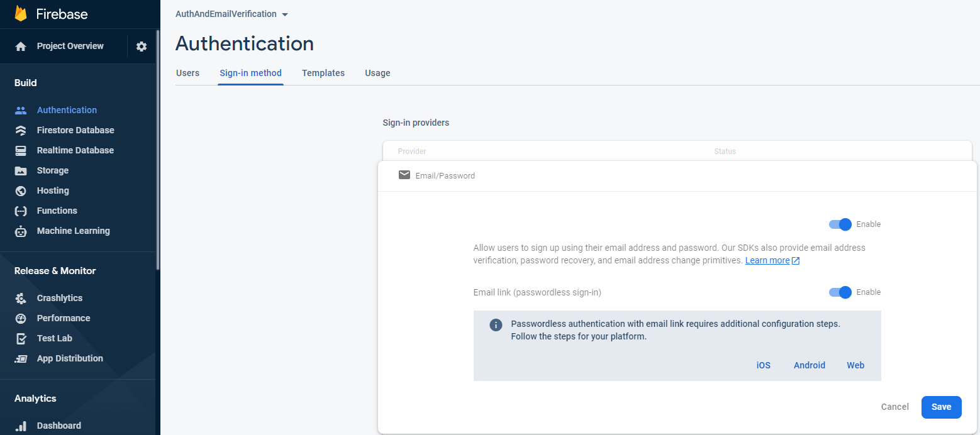
Task: Open Machine Learning section
Action: [x=74, y=231]
